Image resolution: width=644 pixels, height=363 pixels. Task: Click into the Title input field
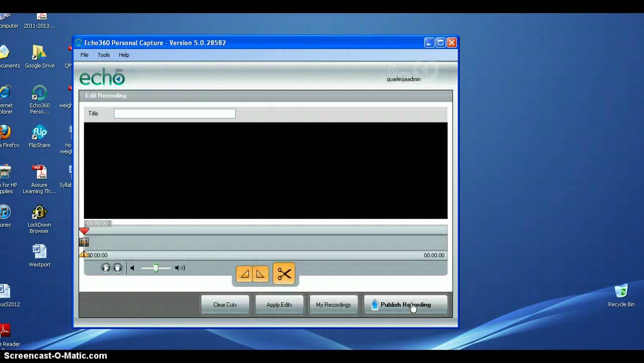pos(175,113)
